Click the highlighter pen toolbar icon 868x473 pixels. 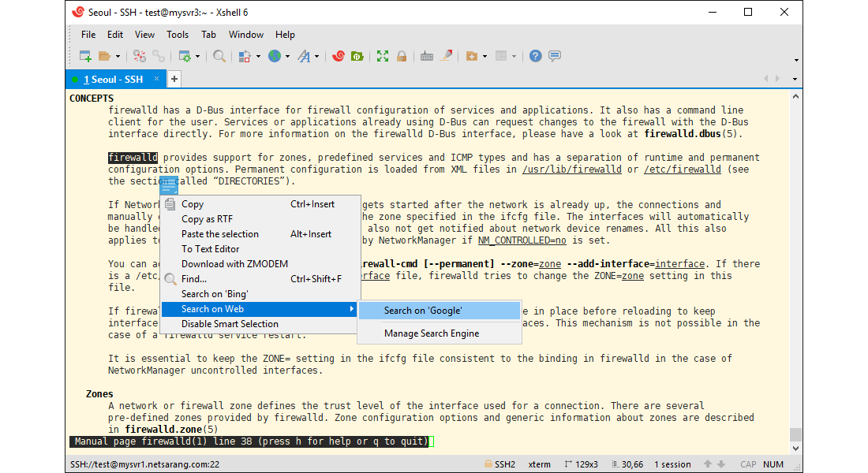pos(446,56)
